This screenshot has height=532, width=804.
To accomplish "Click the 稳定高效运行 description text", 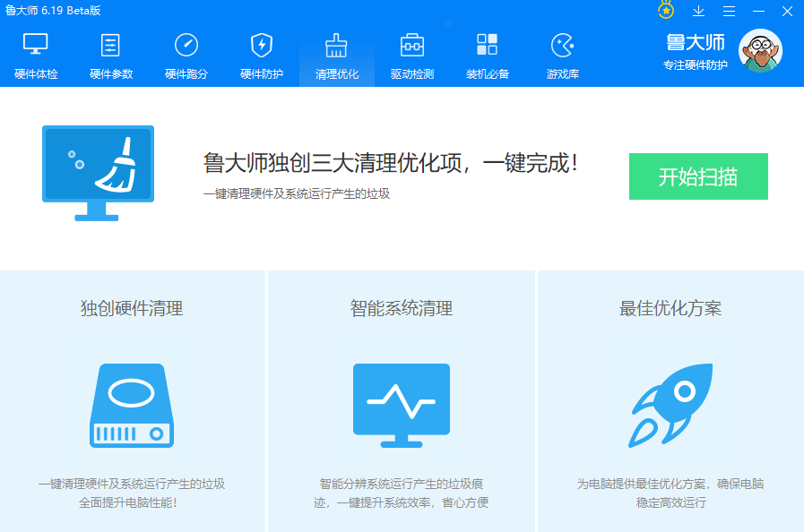I will pyautogui.click(x=670, y=502).
